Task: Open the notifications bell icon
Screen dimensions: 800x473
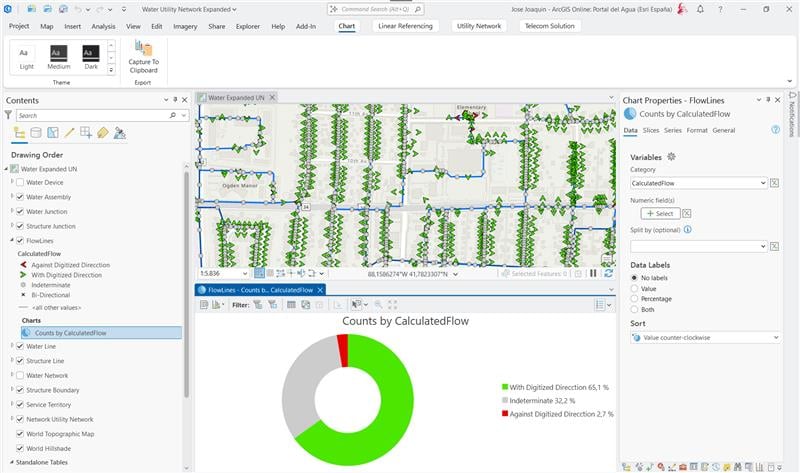Action: (x=700, y=9)
